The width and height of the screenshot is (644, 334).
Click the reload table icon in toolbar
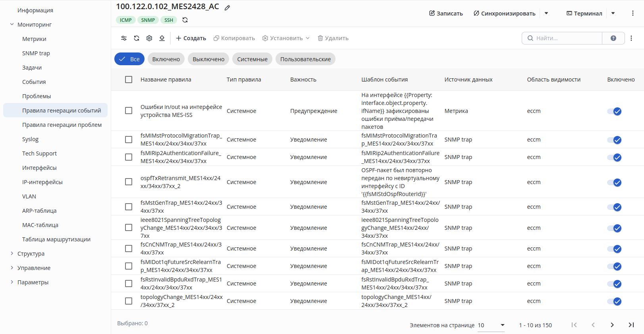(137, 38)
